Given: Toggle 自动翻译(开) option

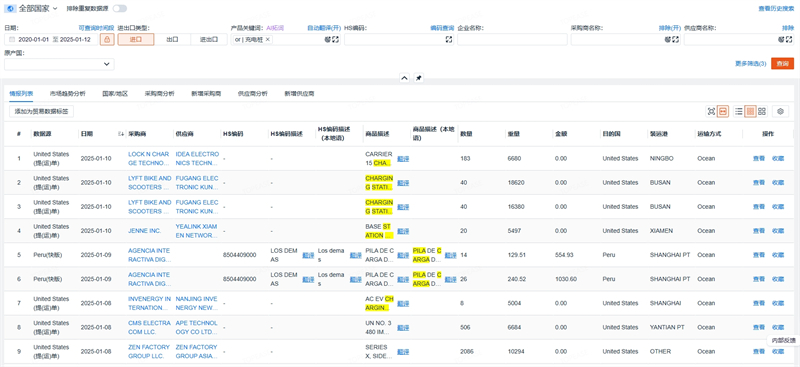Looking at the screenshot, I should 323,28.
